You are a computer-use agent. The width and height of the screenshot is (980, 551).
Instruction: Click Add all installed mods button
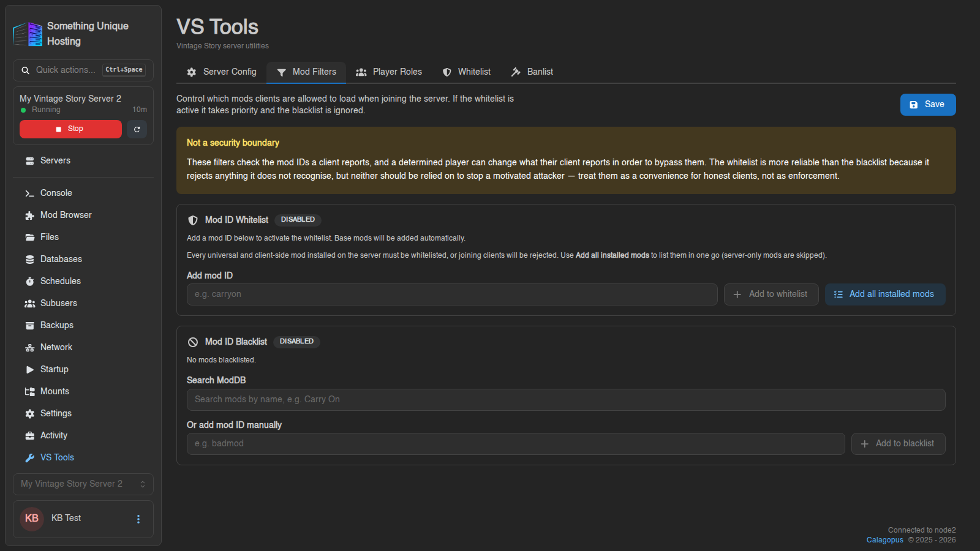(885, 294)
